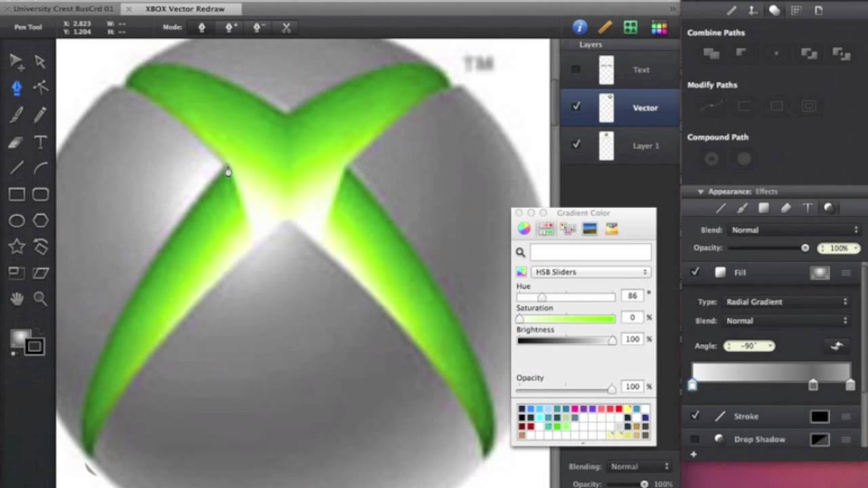Select the Pencil tool
Image resolution: width=868 pixels, height=488 pixels.
click(40, 115)
